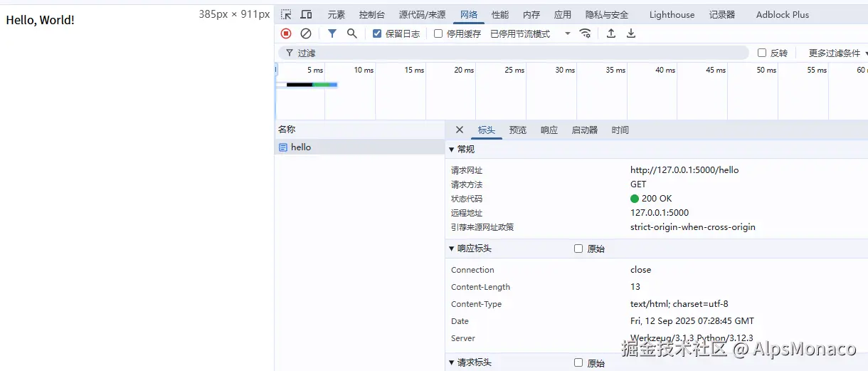Image resolution: width=868 pixels, height=371 pixels.
Task: Open the 已停用节流模式 throttling dropdown
Action: (x=531, y=33)
